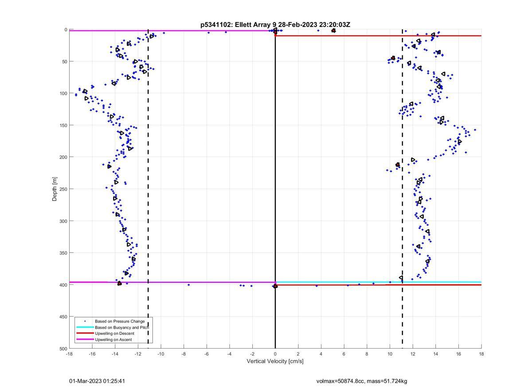532x392 pixels.
Task: Click the x-axis tick label '10'
Action: point(390,354)
